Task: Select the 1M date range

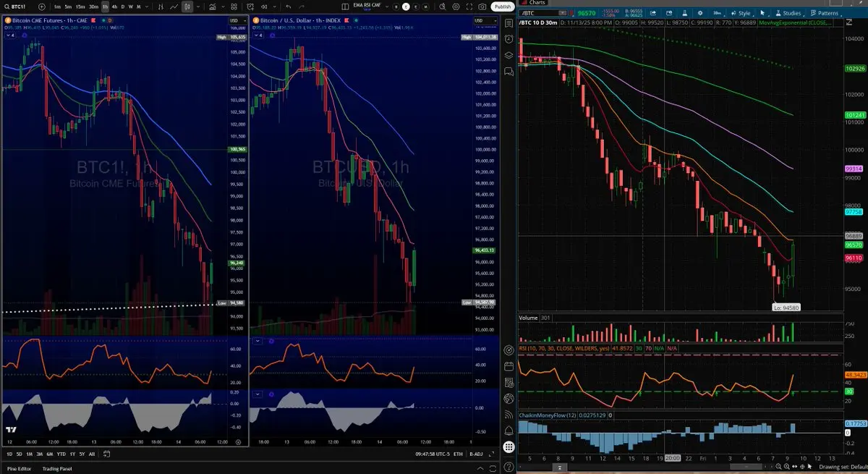Action: (x=30, y=454)
